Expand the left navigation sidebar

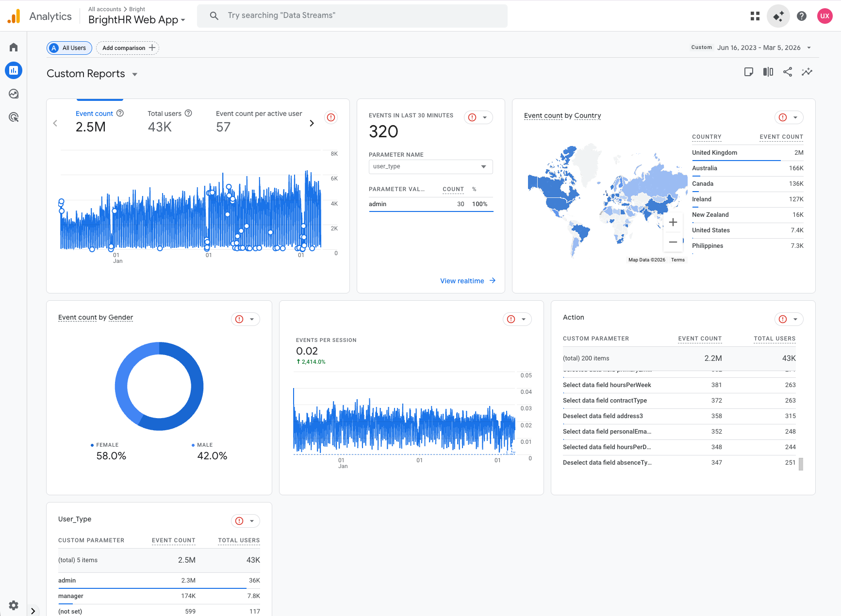[x=33, y=611]
